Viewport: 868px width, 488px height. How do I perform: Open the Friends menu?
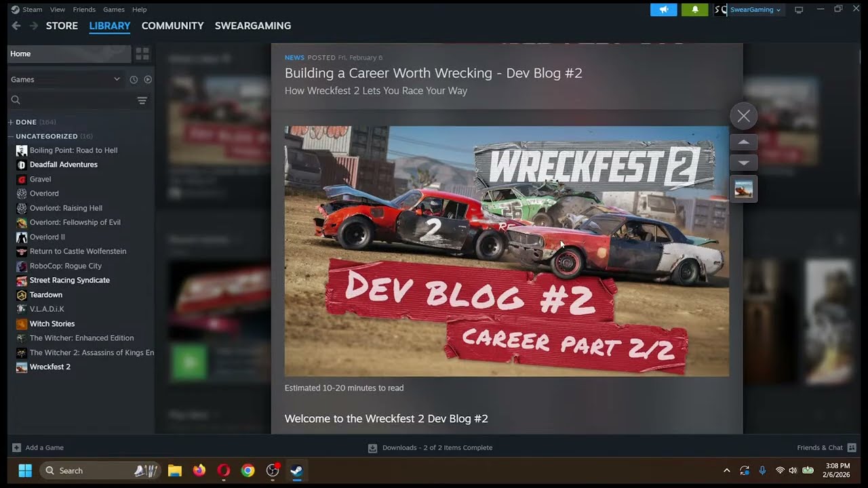click(x=84, y=9)
